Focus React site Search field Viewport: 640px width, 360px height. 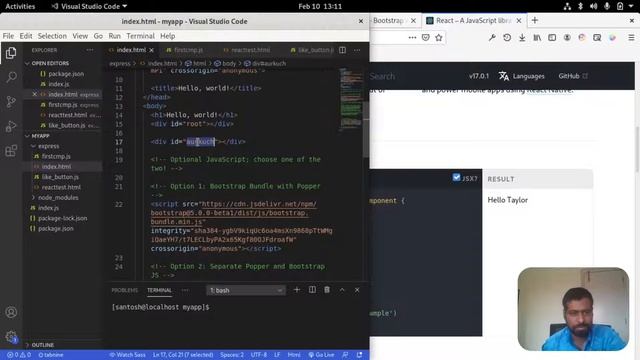pyautogui.click(x=382, y=76)
